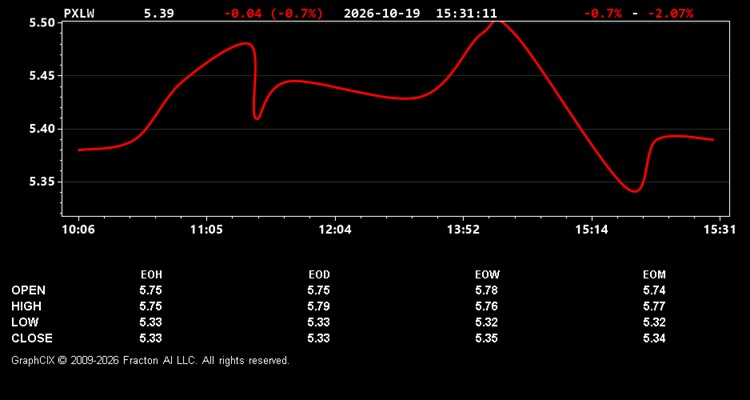Click the -2.07% range value
Screen dimensions: 750x400
pos(670,13)
